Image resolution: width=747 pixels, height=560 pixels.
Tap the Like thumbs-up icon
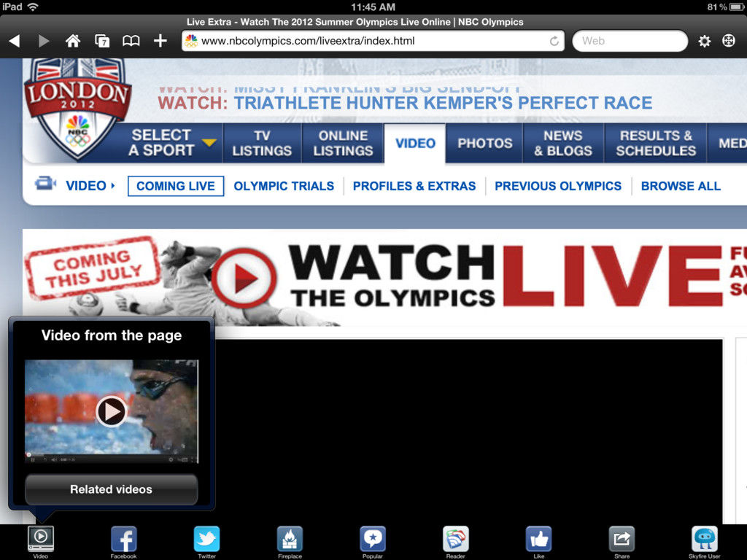pos(539,539)
